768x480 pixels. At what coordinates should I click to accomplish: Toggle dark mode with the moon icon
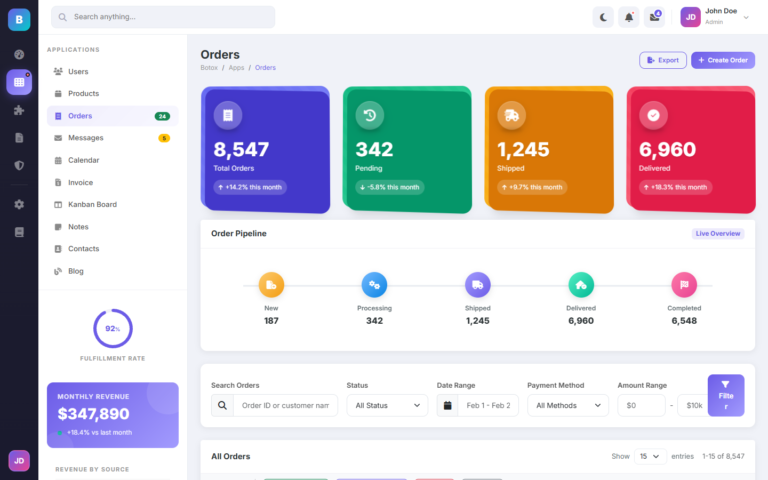603,17
